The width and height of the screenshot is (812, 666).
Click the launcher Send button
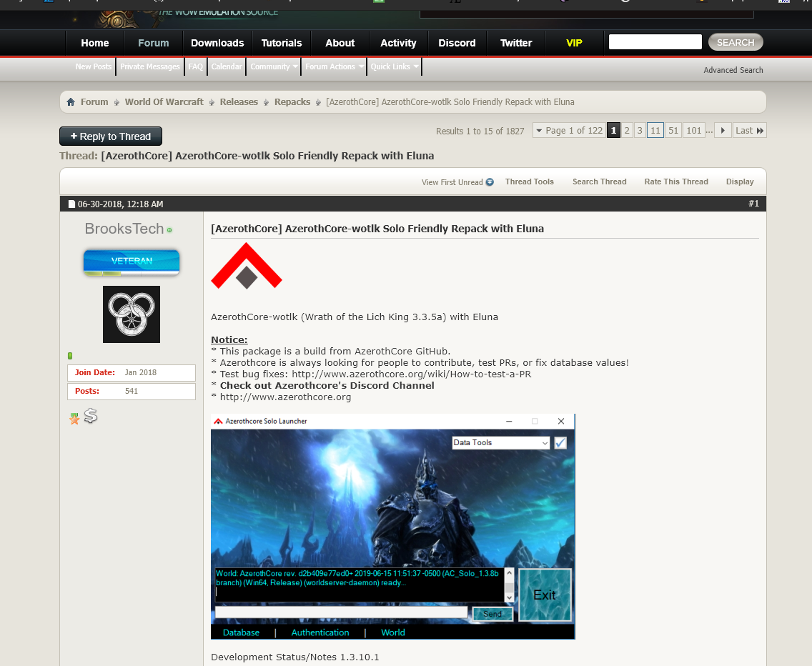tap(492, 614)
